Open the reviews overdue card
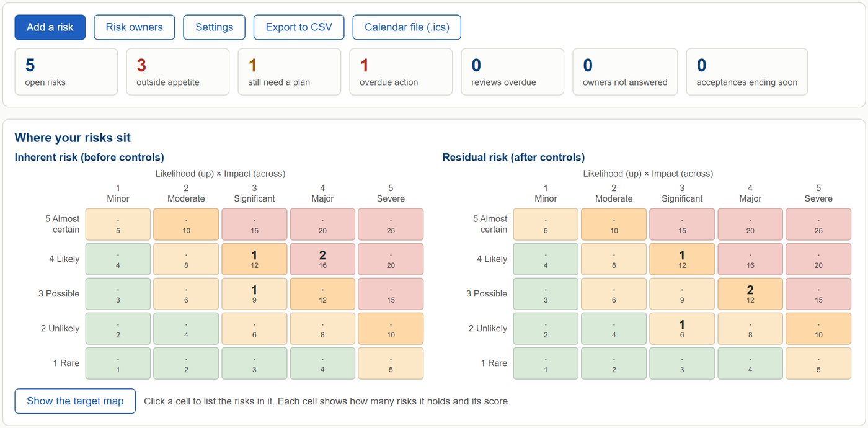The height and width of the screenshot is (428, 868). pos(513,72)
